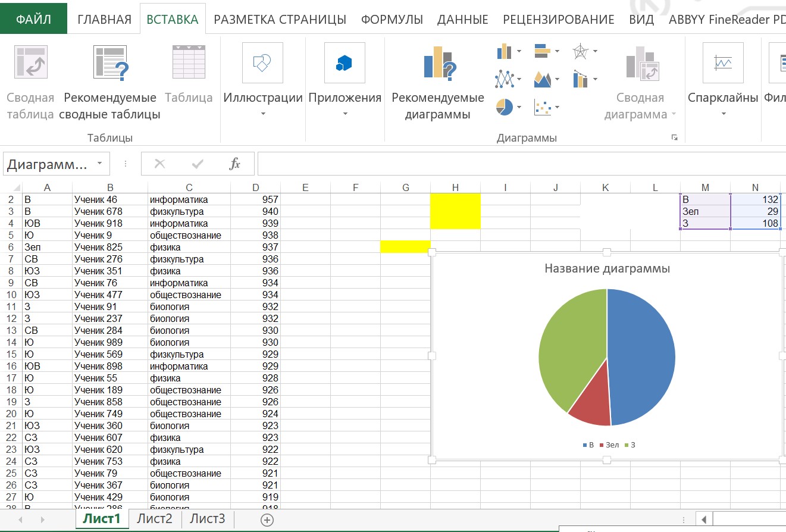The height and width of the screenshot is (532, 786).
Task: Insert a pie chart
Action: (x=504, y=107)
